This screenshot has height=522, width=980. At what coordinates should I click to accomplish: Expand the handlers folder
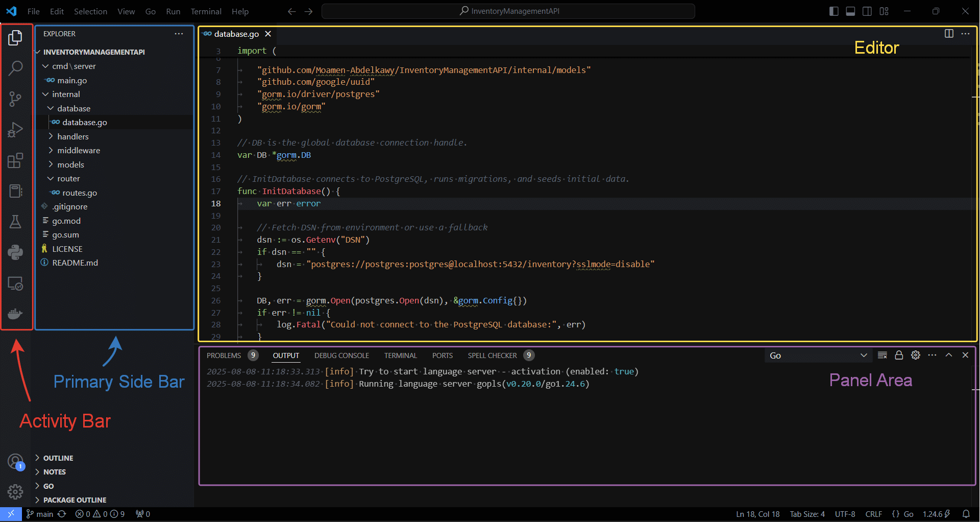click(x=72, y=136)
